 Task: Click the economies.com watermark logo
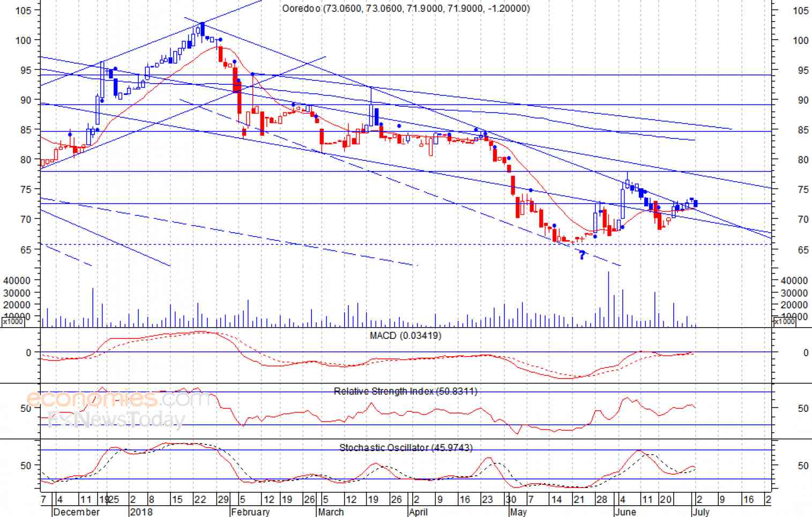click(118, 399)
